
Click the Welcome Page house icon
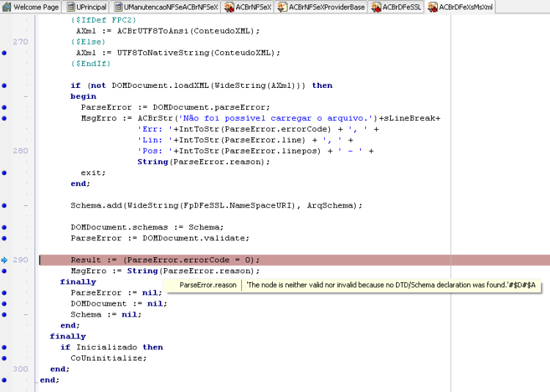click(7, 7)
